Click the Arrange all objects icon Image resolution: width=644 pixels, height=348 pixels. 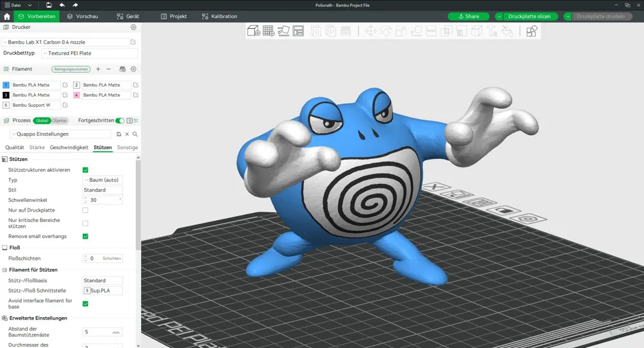pyautogui.click(x=298, y=31)
